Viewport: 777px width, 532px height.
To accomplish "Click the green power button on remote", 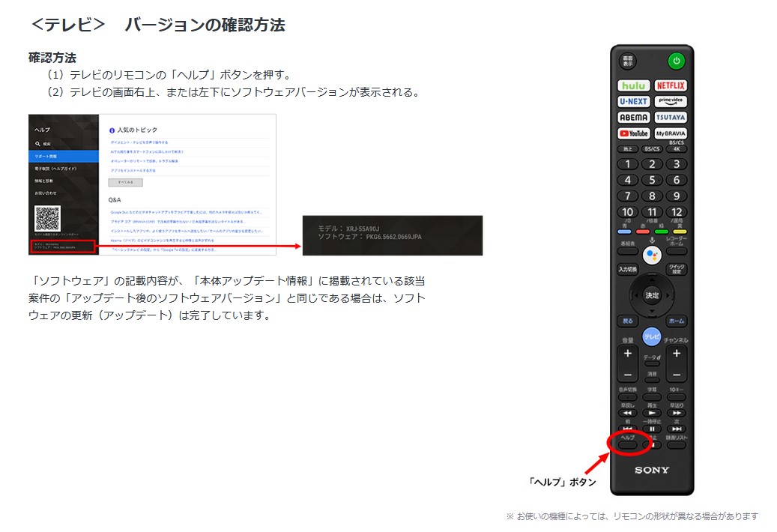I will tap(676, 61).
